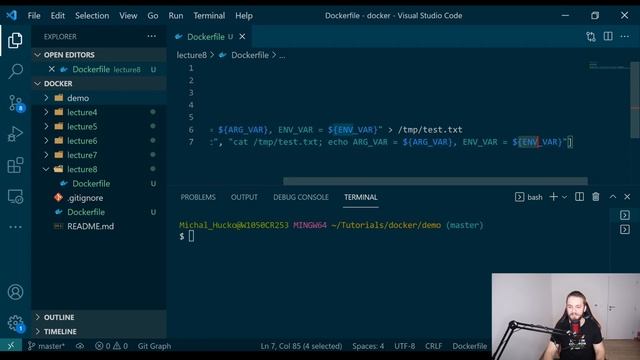Screen dimensions: 640x360
Task: Close the terminal panel
Action: point(627,197)
